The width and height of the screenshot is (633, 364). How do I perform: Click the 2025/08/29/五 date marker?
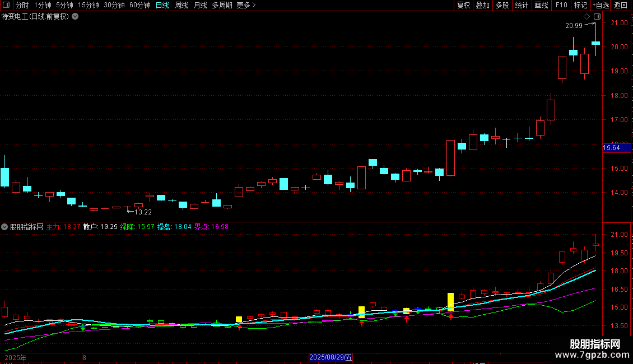point(331,357)
